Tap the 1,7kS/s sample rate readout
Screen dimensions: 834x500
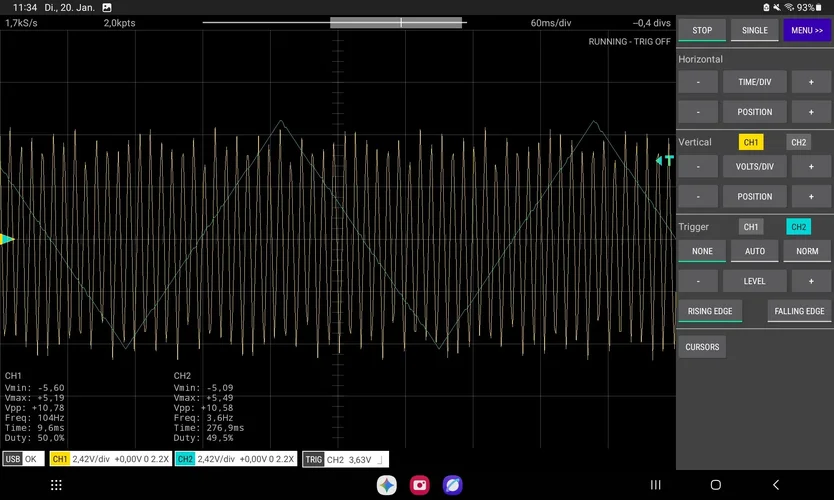coord(21,23)
